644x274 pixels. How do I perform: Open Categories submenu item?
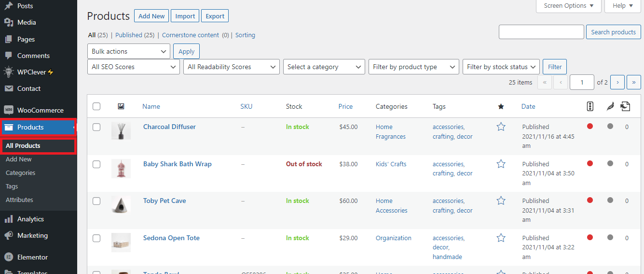(x=21, y=173)
